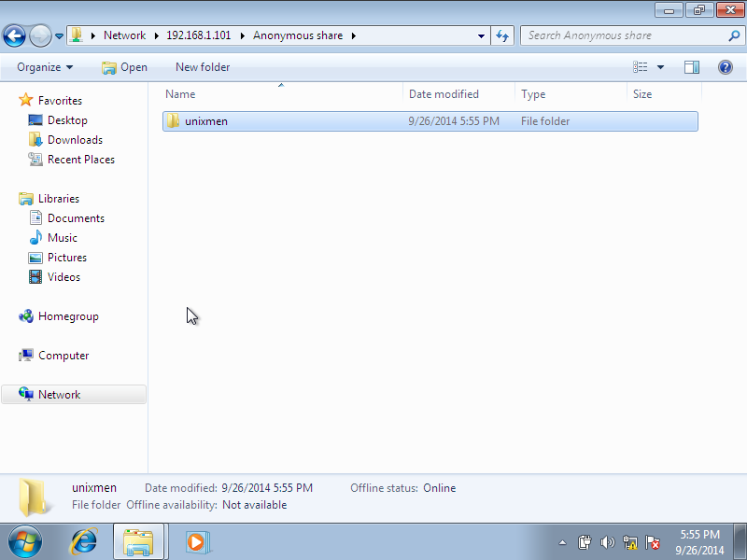Click Open in the toolbar
This screenshot has height=560, width=747.
(124, 67)
